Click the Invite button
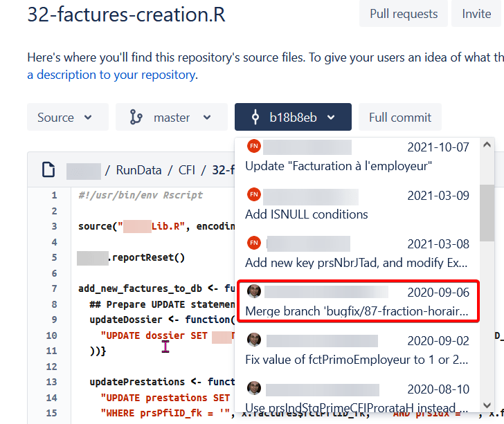This screenshot has height=424, width=504. [476, 14]
